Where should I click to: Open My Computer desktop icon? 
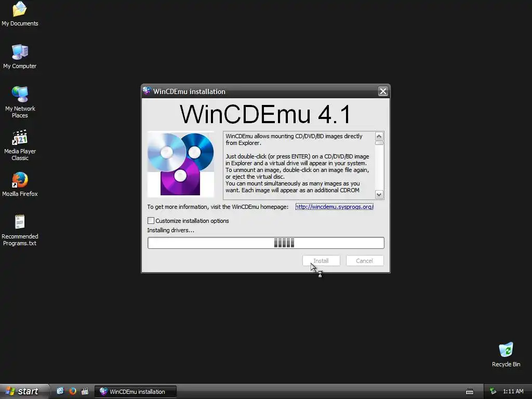20,56
